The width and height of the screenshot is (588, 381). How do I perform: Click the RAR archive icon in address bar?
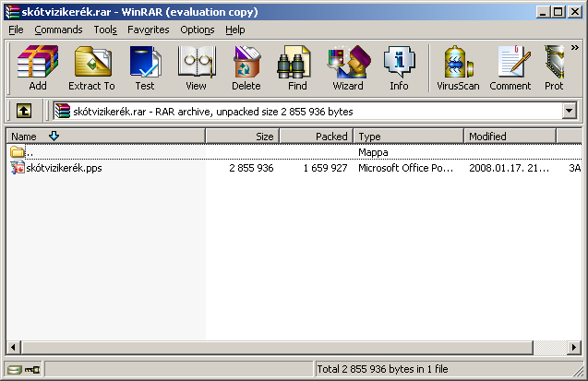[x=62, y=112]
